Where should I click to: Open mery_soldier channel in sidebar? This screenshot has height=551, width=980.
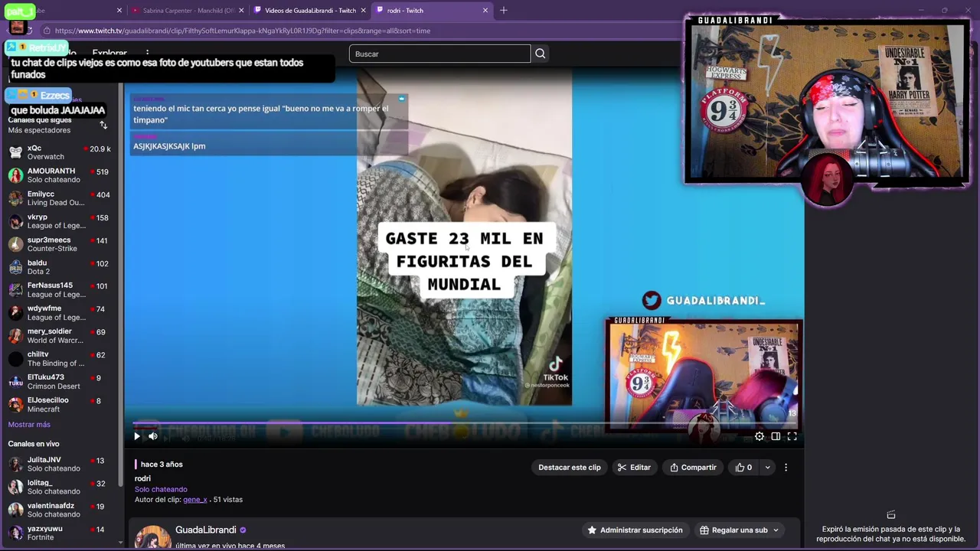[60, 335]
